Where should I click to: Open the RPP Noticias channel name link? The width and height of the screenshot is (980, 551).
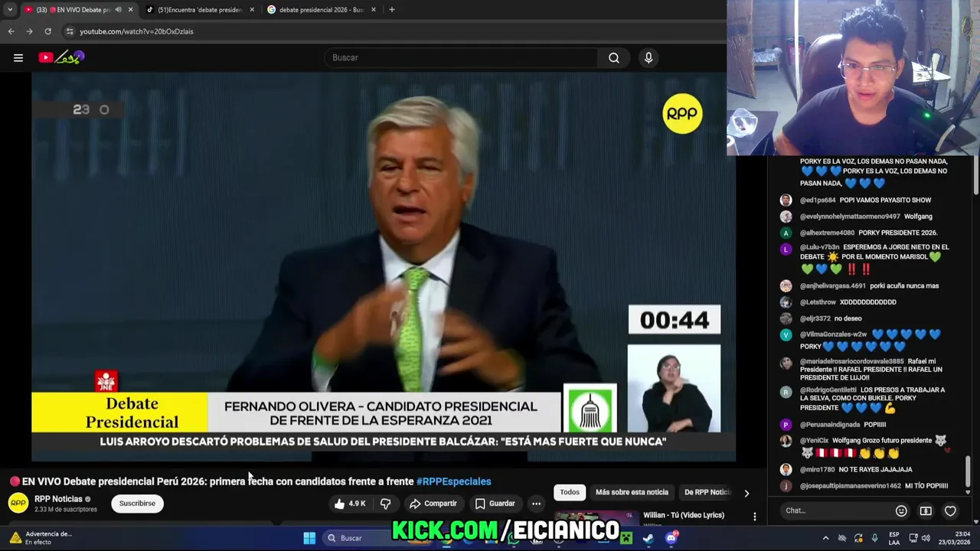pos(58,499)
